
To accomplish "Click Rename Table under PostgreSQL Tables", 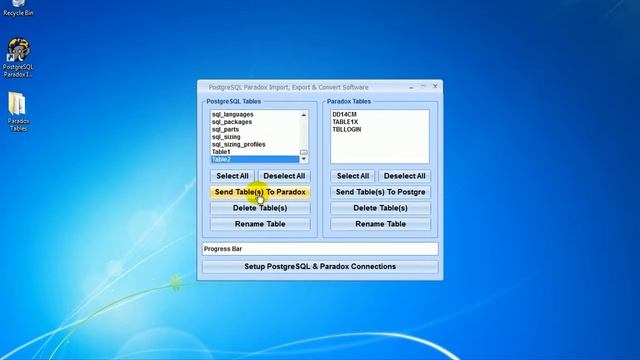I will (260, 224).
